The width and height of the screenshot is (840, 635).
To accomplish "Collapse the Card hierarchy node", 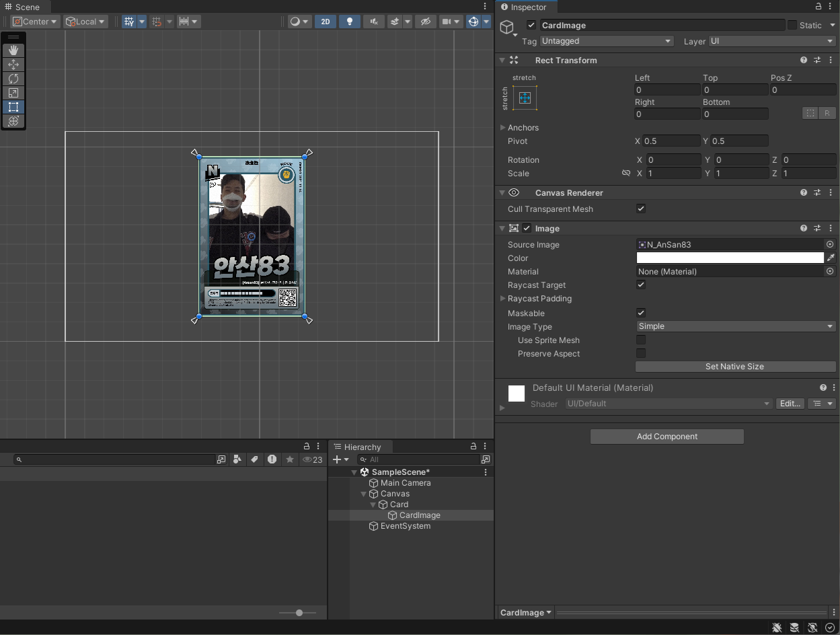I will [x=374, y=505].
